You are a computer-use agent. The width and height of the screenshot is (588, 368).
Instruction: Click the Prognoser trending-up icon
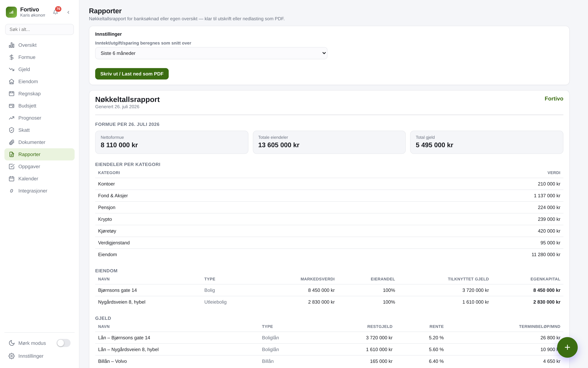click(x=12, y=118)
